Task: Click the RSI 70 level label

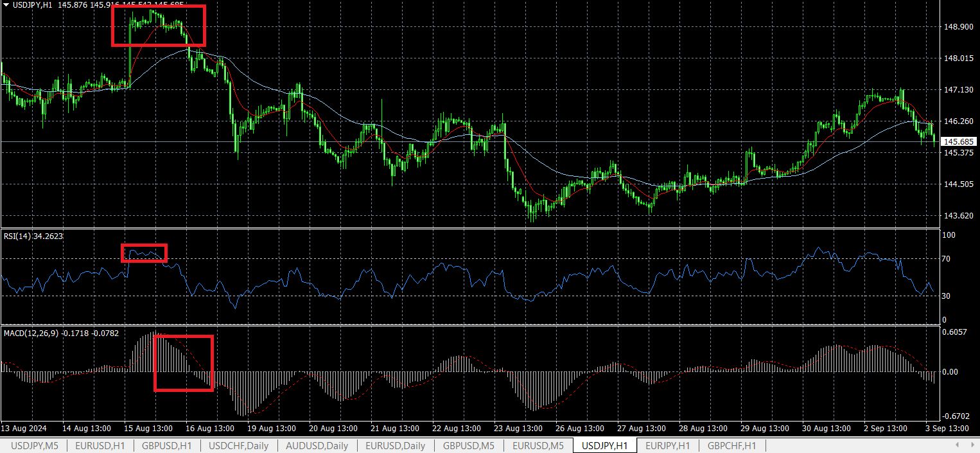Action: [946, 259]
